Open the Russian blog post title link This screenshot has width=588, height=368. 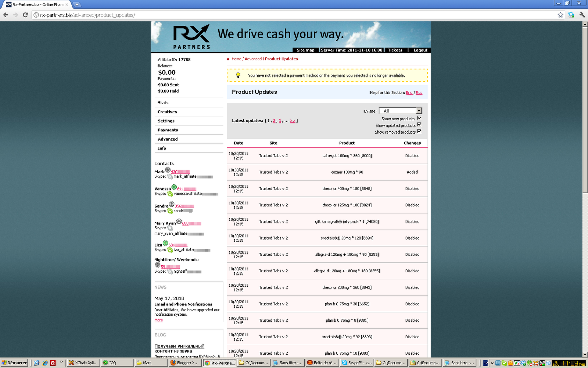(x=179, y=348)
